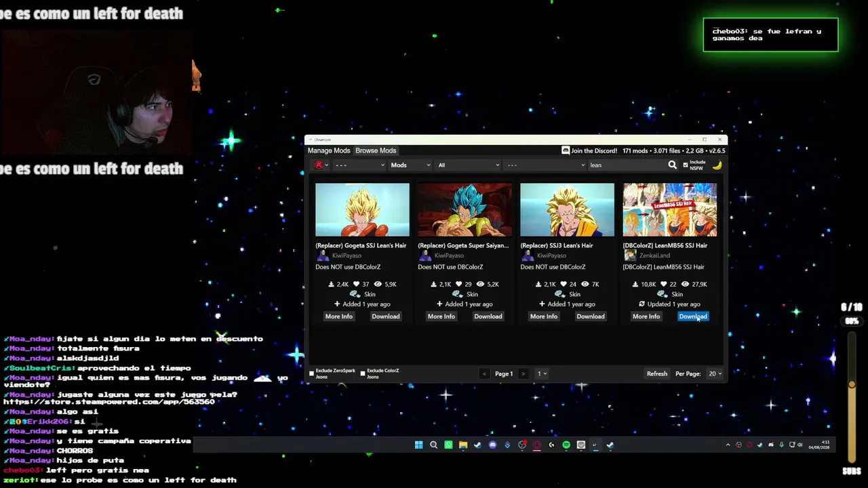Open the All category dropdown
868x488 pixels.
point(469,165)
